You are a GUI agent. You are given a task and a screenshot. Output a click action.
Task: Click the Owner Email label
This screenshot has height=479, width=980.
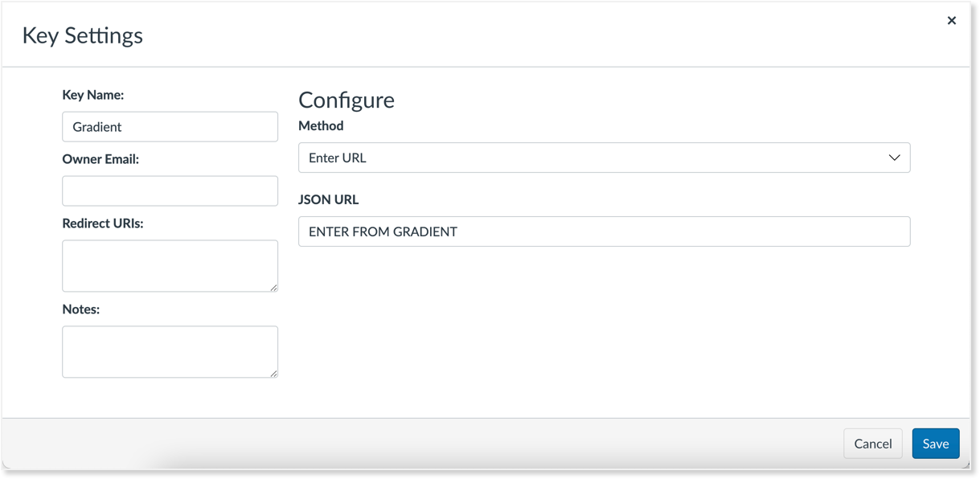pos(100,159)
